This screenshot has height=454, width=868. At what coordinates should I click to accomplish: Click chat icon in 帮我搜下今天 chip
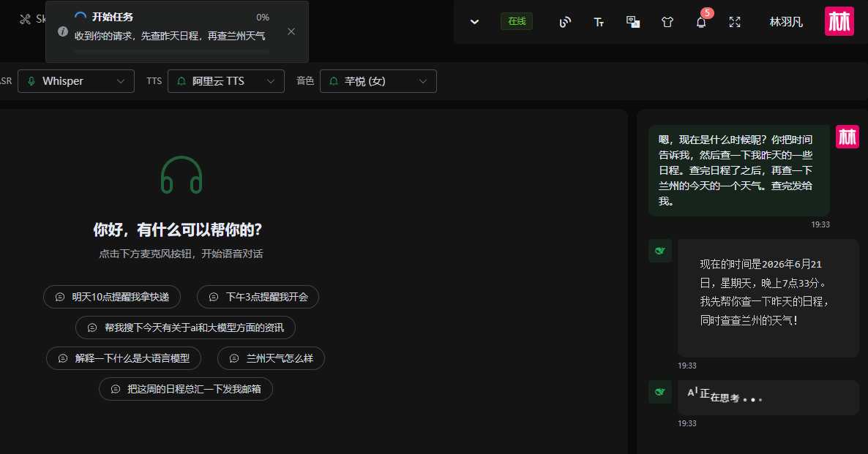(92, 328)
